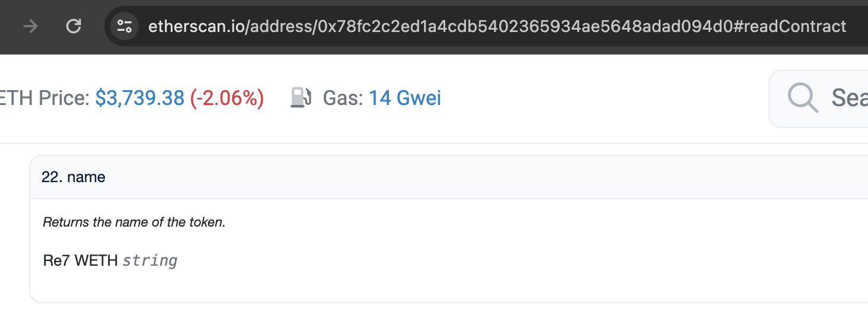Open the site information icon
868x312 pixels.
pos(125,26)
